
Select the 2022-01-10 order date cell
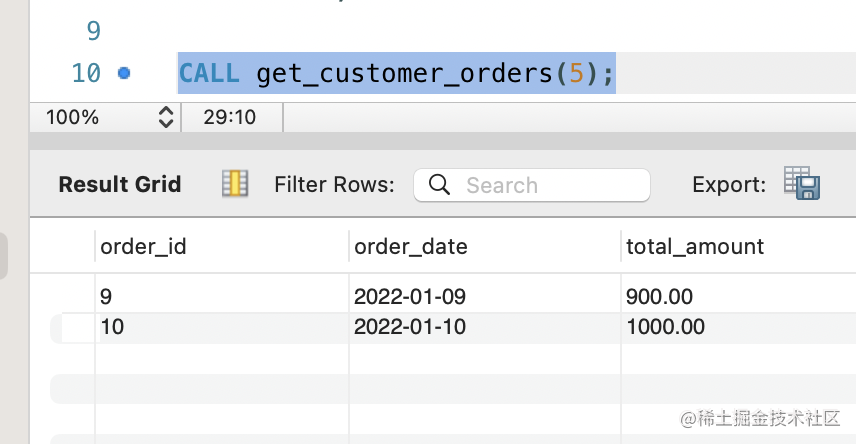click(x=410, y=327)
